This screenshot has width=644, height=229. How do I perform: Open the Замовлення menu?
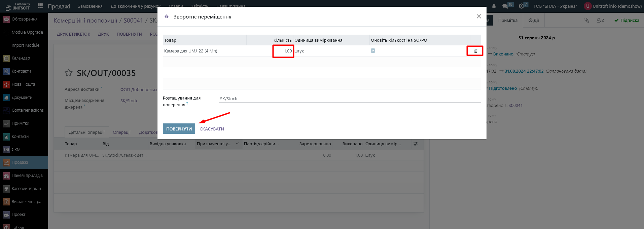coord(90,6)
